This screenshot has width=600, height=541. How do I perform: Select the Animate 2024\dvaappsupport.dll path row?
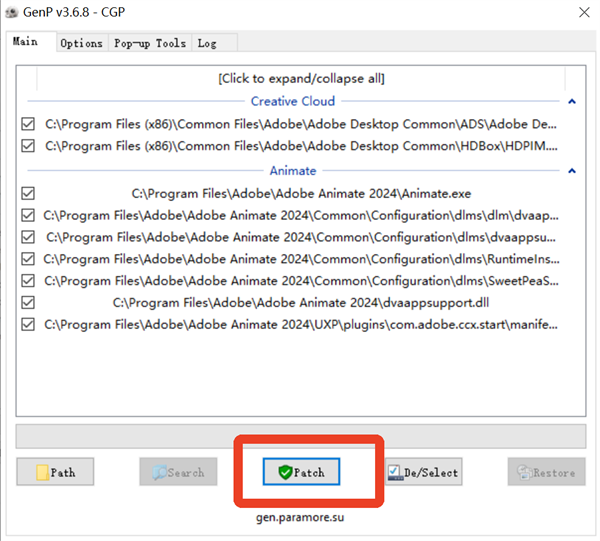[x=301, y=303]
